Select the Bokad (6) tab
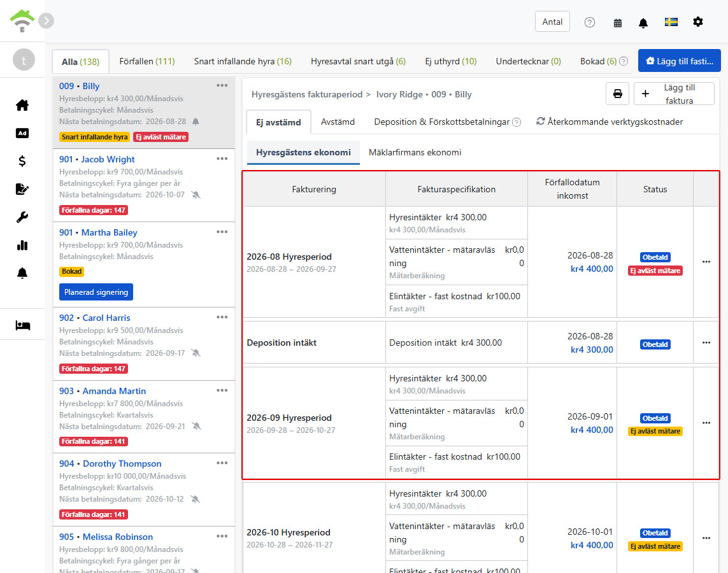Image resolution: width=728 pixels, height=573 pixels. pos(599,61)
